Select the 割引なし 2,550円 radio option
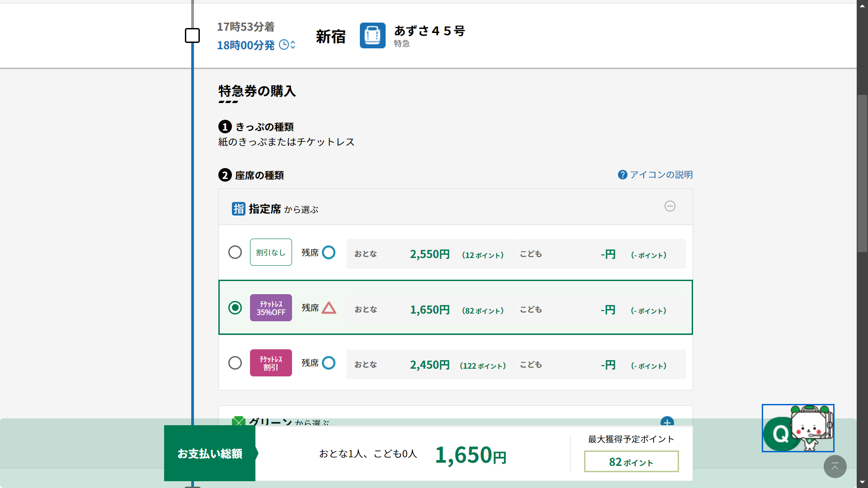This screenshot has width=868, height=488. [235, 252]
